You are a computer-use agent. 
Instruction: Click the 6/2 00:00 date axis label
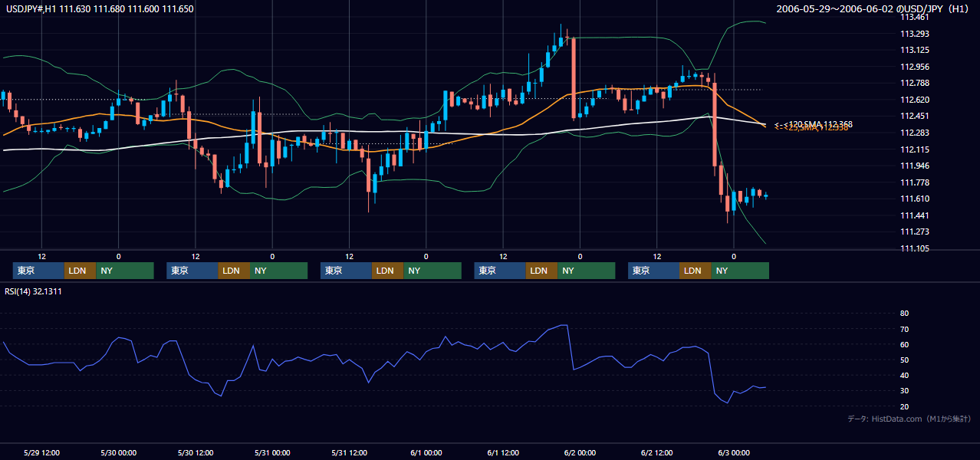pyautogui.click(x=580, y=452)
